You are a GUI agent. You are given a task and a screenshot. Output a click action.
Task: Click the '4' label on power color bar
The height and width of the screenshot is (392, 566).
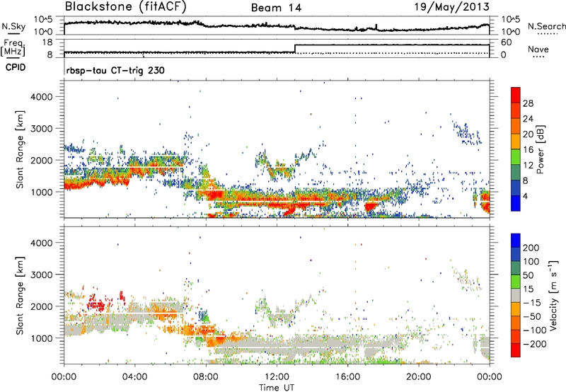pyautogui.click(x=526, y=196)
